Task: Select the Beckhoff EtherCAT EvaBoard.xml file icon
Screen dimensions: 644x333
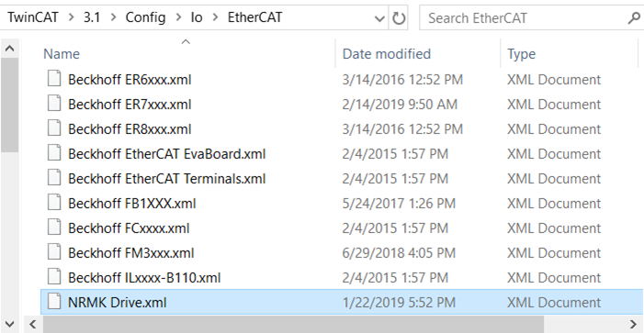Action: (x=54, y=153)
